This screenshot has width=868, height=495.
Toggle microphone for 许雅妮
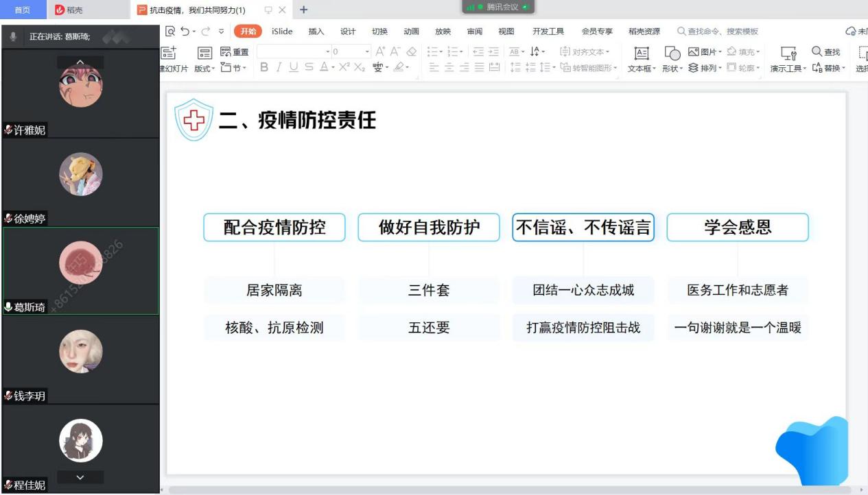pyautogui.click(x=9, y=130)
